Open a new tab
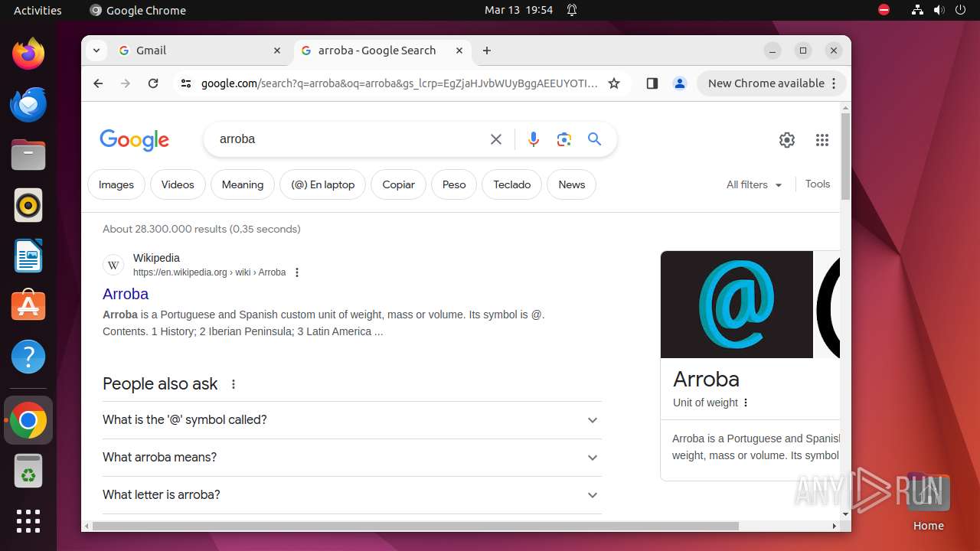This screenshot has width=980, height=551. [x=487, y=51]
